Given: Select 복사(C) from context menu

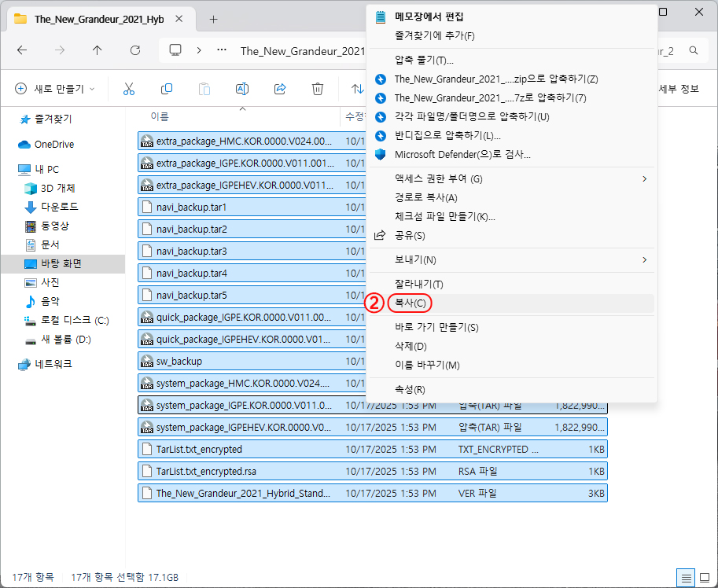Looking at the screenshot, I should click(x=410, y=303).
